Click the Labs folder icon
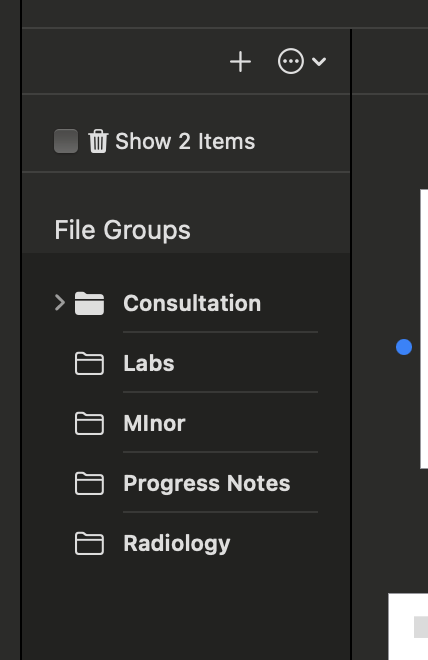The width and height of the screenshot is (428, 660). coord(89,363)
